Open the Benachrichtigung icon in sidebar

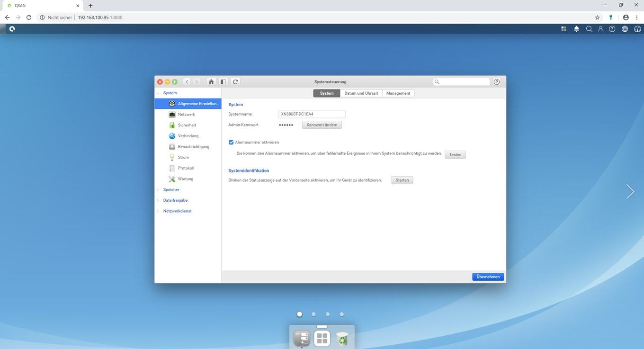point(172,147)
